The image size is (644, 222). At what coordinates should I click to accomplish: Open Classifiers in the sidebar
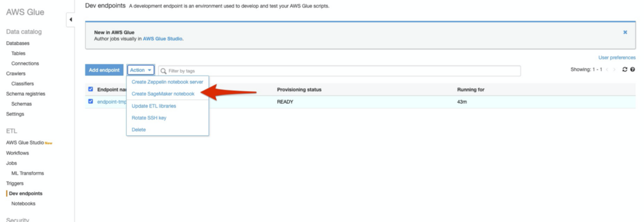tap(23, 84)
